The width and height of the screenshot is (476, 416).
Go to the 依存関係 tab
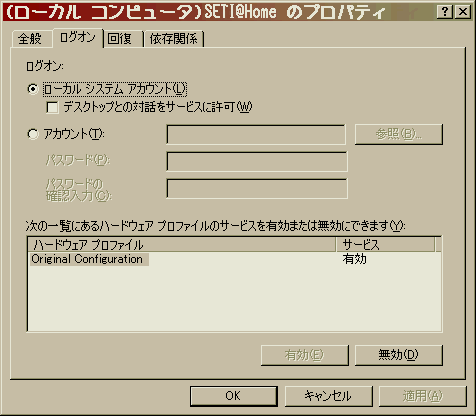pyautogui.click(x=174, y=39)
